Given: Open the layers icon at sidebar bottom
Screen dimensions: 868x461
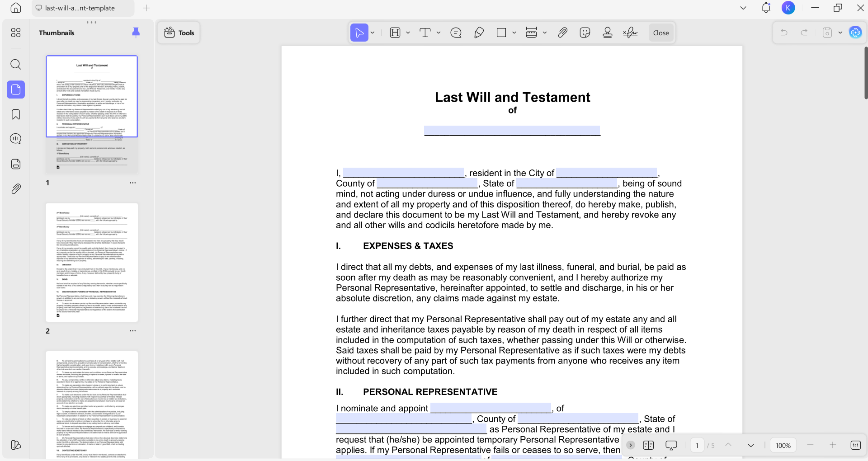Looking at the screenshot, I should [16, 445].
